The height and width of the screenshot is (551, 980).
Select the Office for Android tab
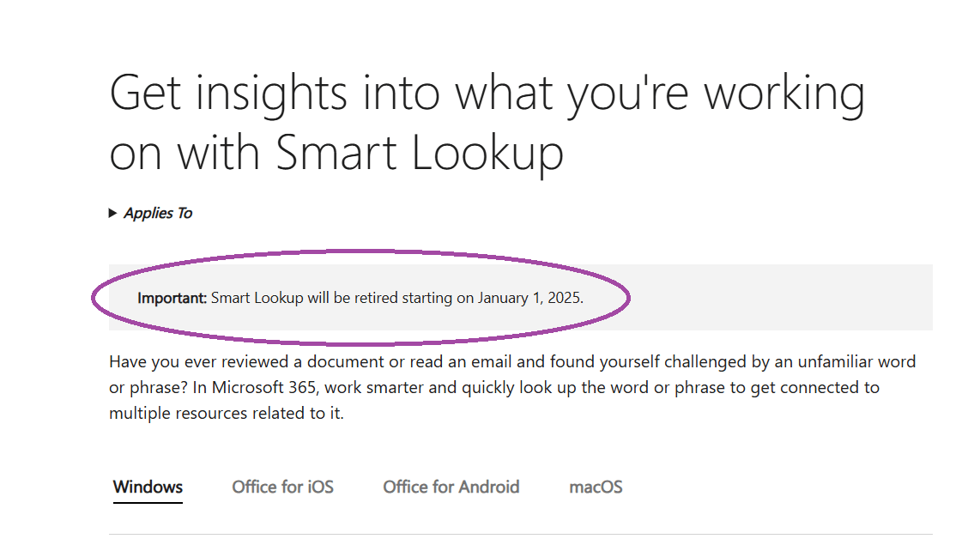point(451,487)
